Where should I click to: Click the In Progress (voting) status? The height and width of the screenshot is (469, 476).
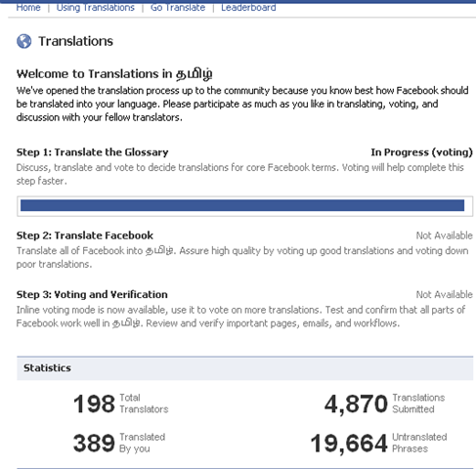(421, 152)
